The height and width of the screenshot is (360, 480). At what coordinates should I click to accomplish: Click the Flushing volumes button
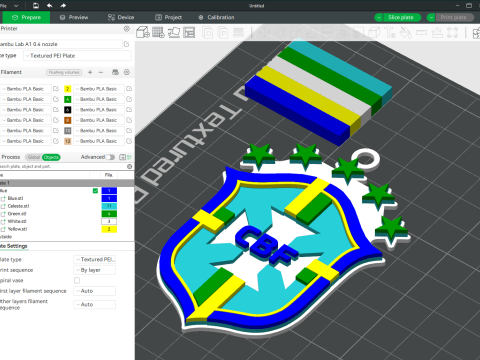click(x=64, y=72)
